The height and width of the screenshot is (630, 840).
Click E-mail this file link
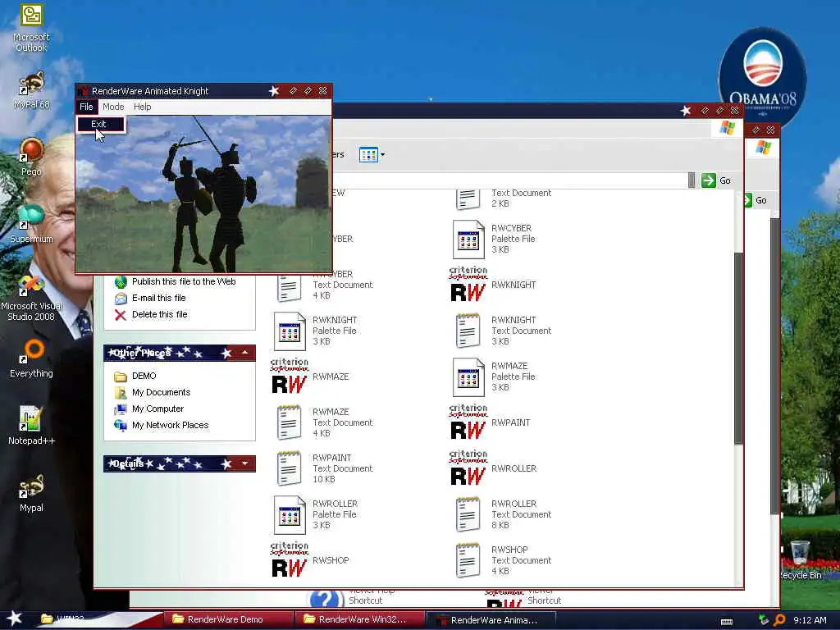coord(158,298)
